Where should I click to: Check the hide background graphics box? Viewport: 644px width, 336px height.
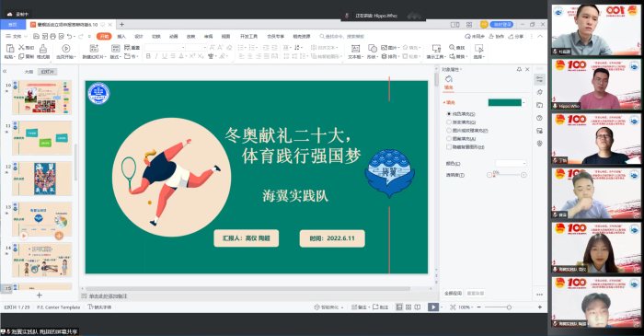[449, 146]
